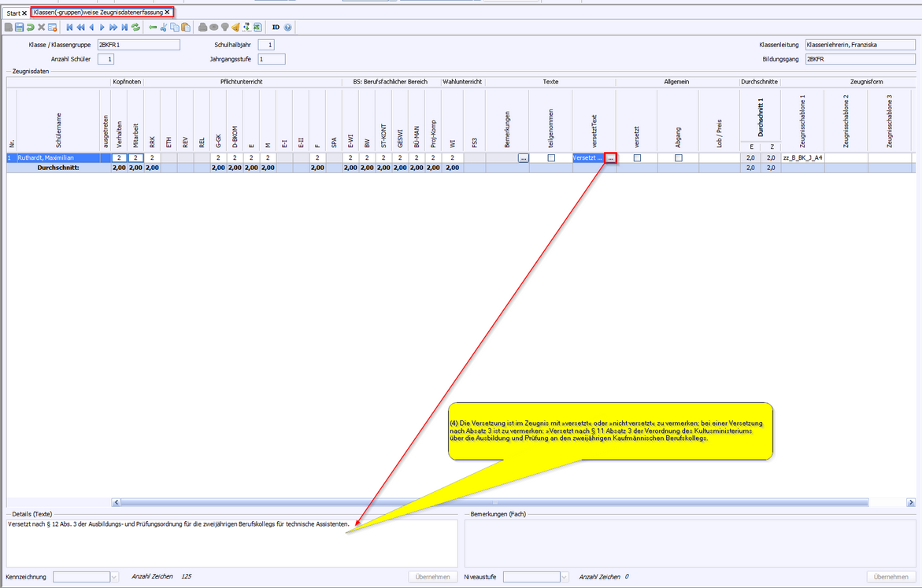Expand the Niveaustufe dropdown

tap(564, 577)
